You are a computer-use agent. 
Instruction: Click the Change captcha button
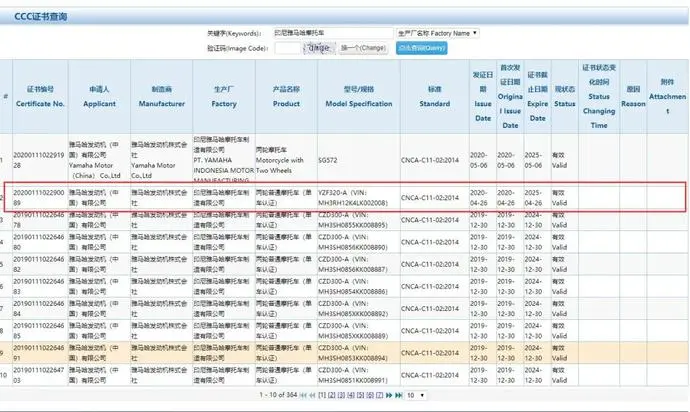click(363, 48)
